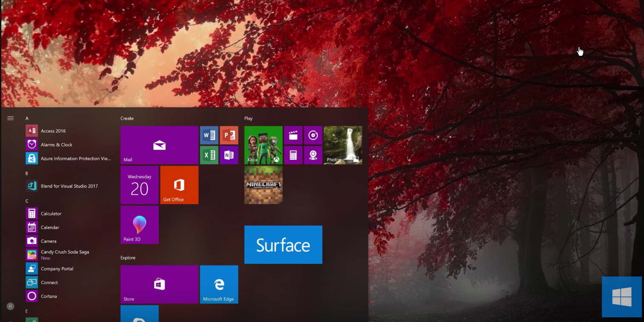Click the Paint 3D tile

tap(139, 225)
